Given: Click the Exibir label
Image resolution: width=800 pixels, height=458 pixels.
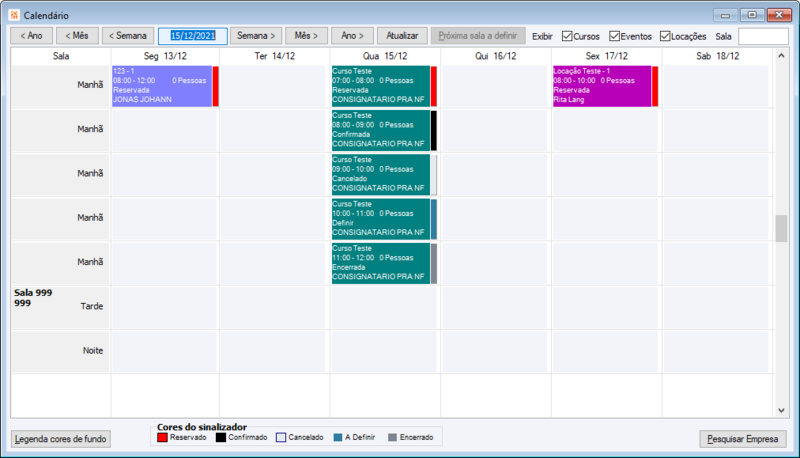Looking at the screenshot, I should coord(542,36).
